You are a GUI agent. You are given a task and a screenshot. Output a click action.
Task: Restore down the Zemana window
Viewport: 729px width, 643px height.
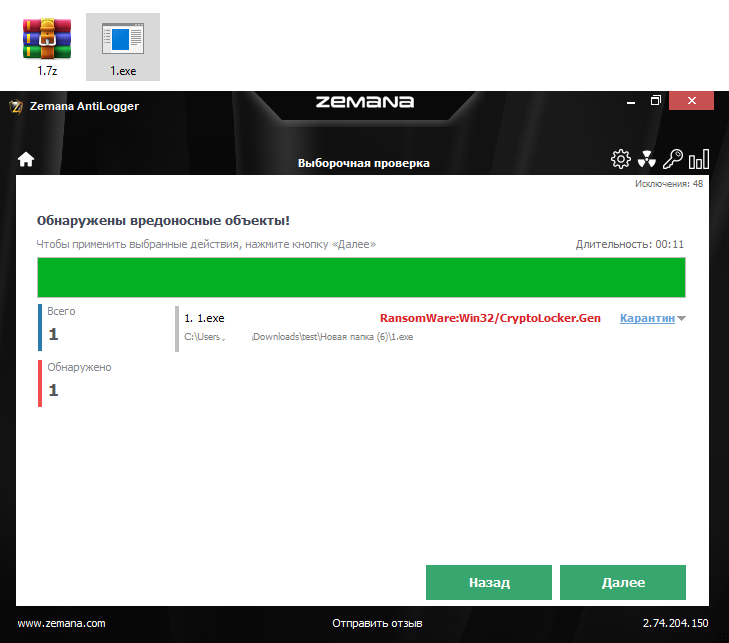tap(656, 101)
